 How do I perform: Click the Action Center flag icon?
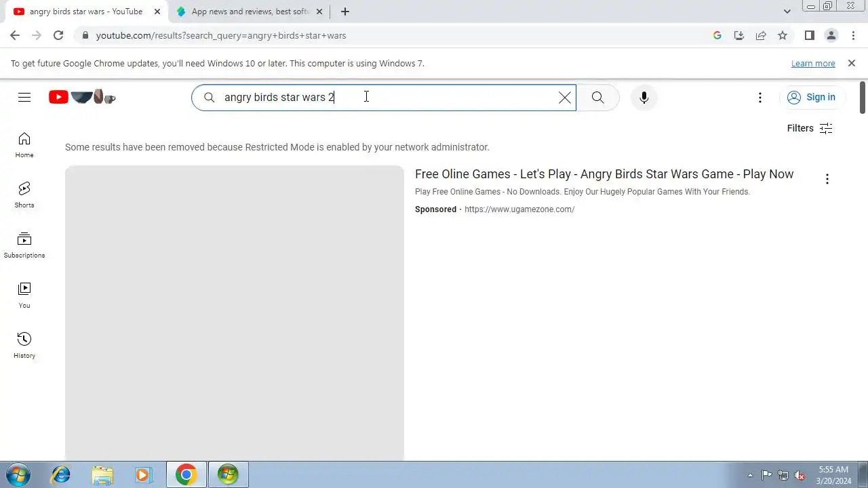(766, 475)
